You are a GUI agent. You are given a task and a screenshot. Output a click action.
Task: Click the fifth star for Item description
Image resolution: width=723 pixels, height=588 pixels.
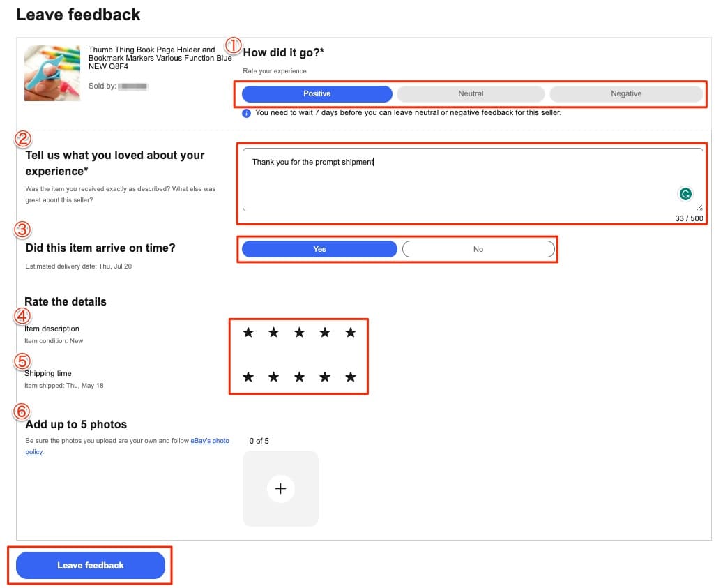[351, 333]
